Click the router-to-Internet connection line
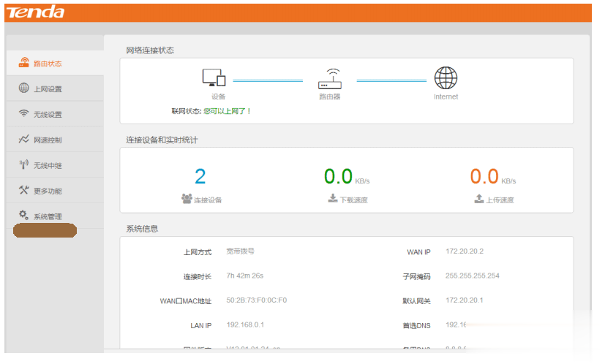This screenshot has height=364, width=605. 391,80
